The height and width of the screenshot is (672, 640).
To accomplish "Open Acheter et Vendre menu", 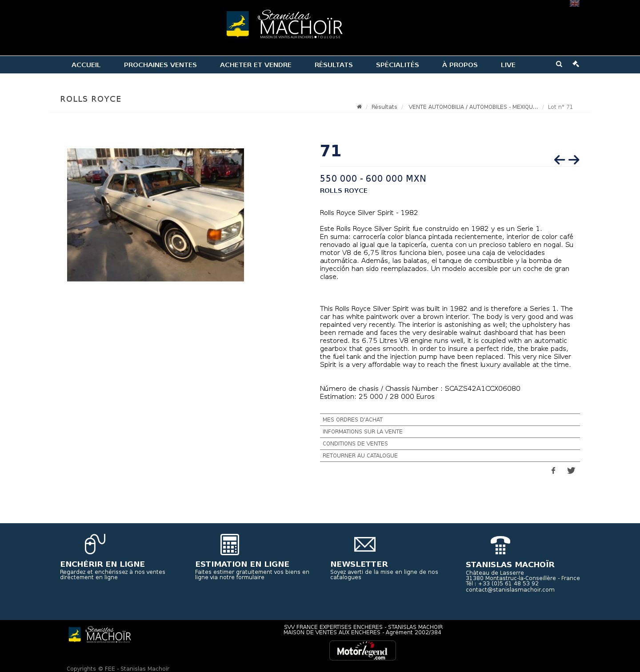I will click(256, 65).
